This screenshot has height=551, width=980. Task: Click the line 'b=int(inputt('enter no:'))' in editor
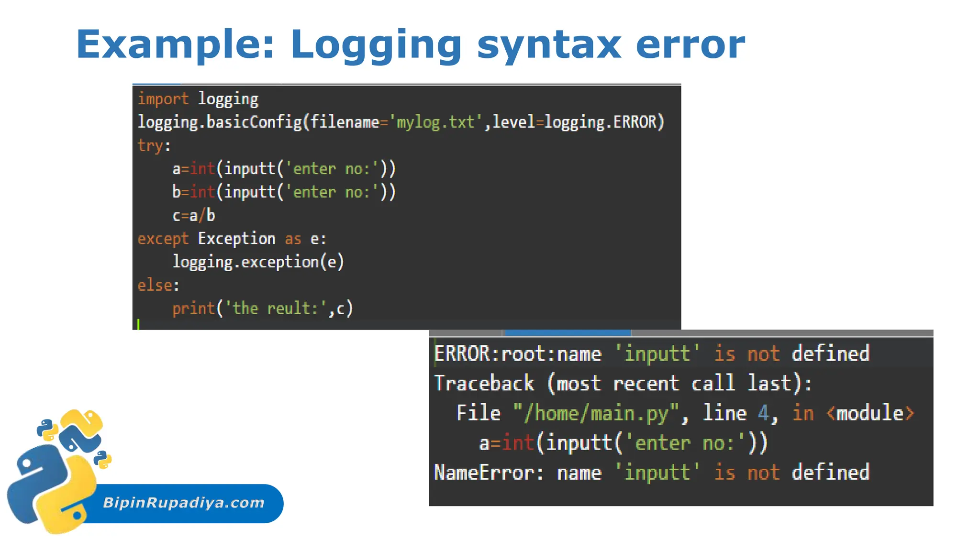coord(284,192)
